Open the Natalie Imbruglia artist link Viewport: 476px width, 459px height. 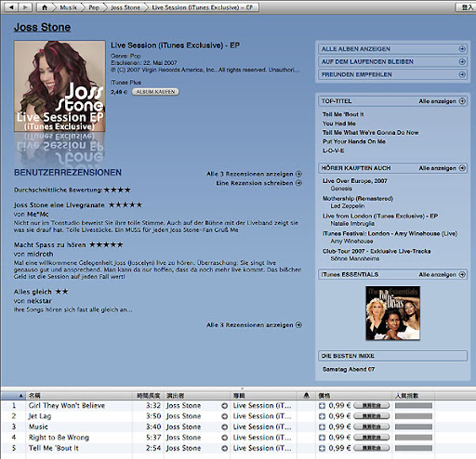pos(352,224)
